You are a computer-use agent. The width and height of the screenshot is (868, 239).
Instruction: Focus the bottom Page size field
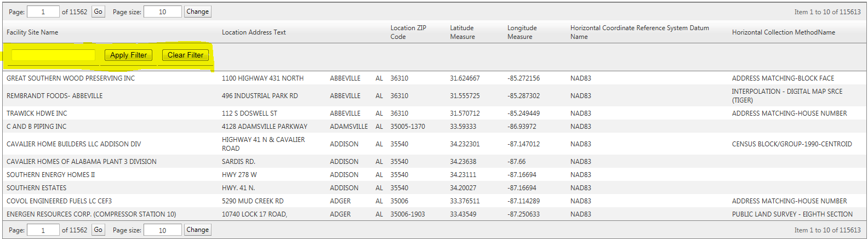(162, 230)
